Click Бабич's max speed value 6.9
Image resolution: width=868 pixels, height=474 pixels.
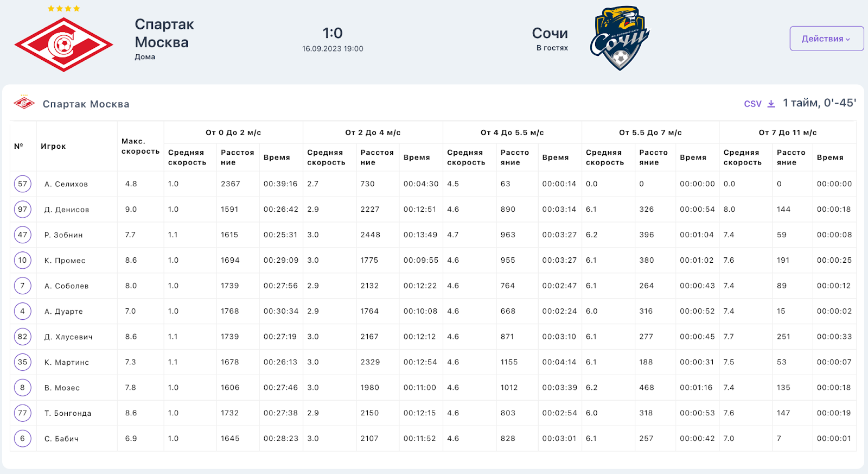pyautogui.click(x=131, y=439)
